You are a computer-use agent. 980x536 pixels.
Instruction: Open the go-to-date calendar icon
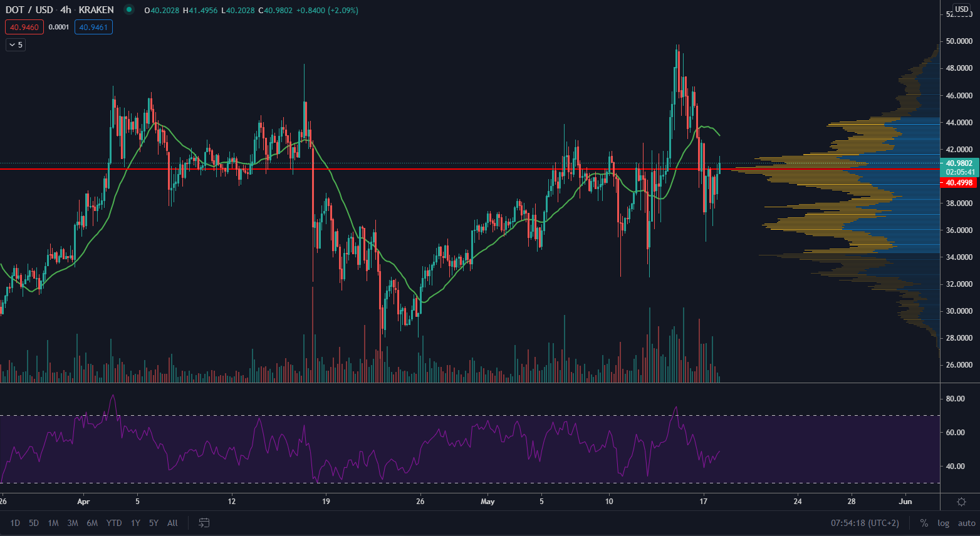click(x=204, y=523)
